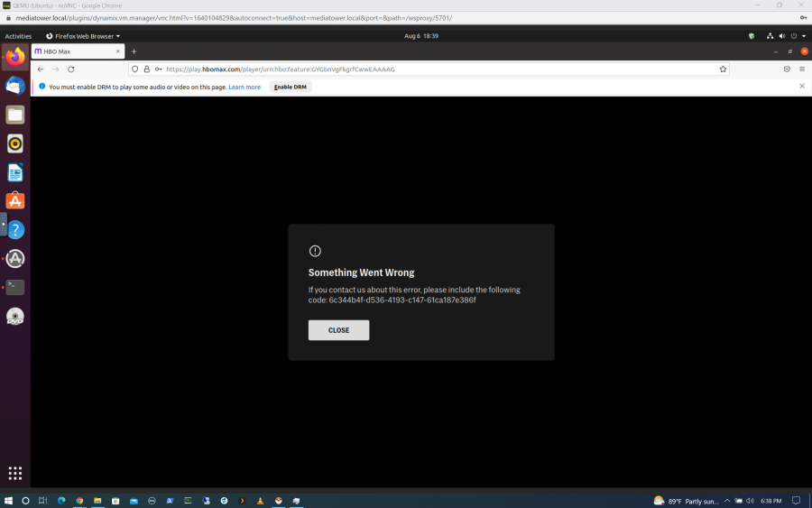Open a new Firefox tab
This screenshot has width=812, height=508.
coord(134,51)
